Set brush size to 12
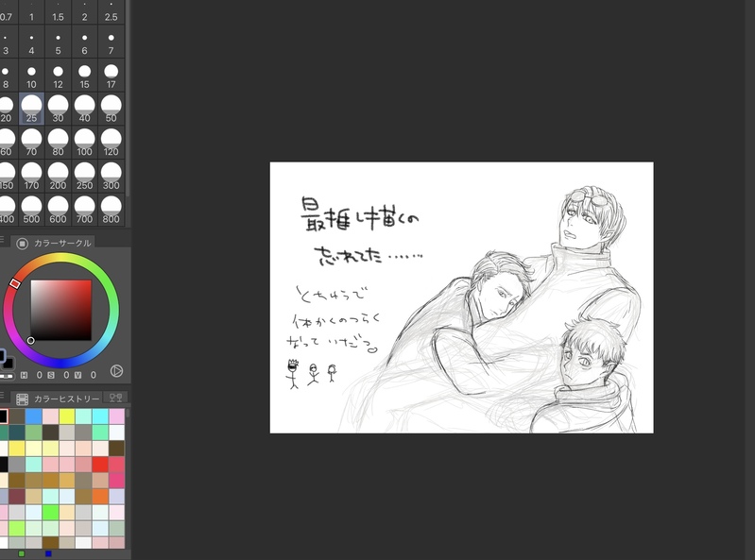Image resolution: width=755 pixels, height=560 pixels. pyautogui.click(x=58, y=76)
